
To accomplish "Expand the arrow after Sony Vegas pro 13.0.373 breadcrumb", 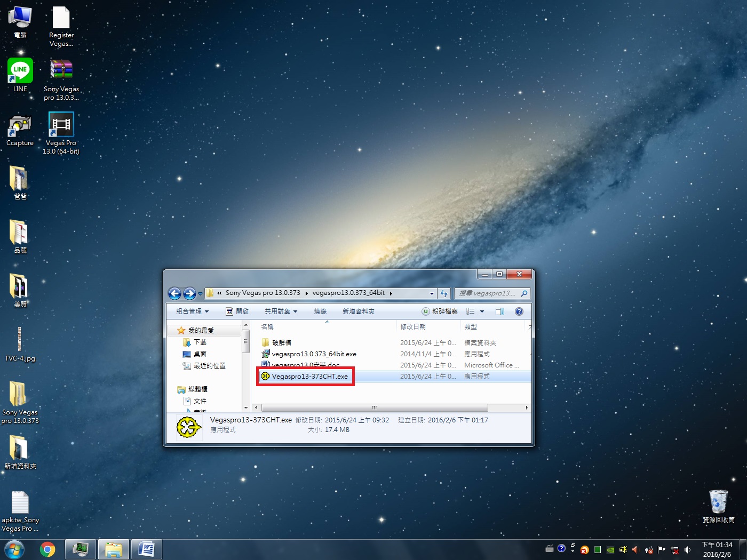I will 306,293.
